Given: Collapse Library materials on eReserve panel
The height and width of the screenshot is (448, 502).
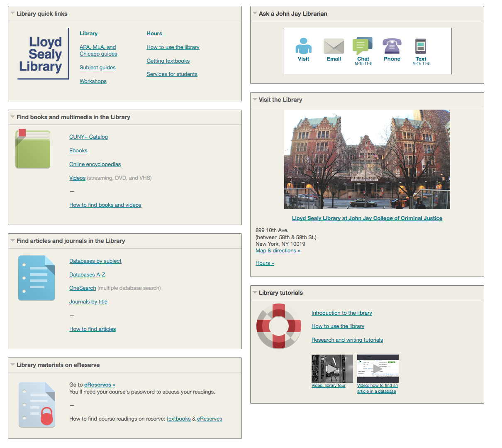Looking at the screenshot, I should pos(12,365).
